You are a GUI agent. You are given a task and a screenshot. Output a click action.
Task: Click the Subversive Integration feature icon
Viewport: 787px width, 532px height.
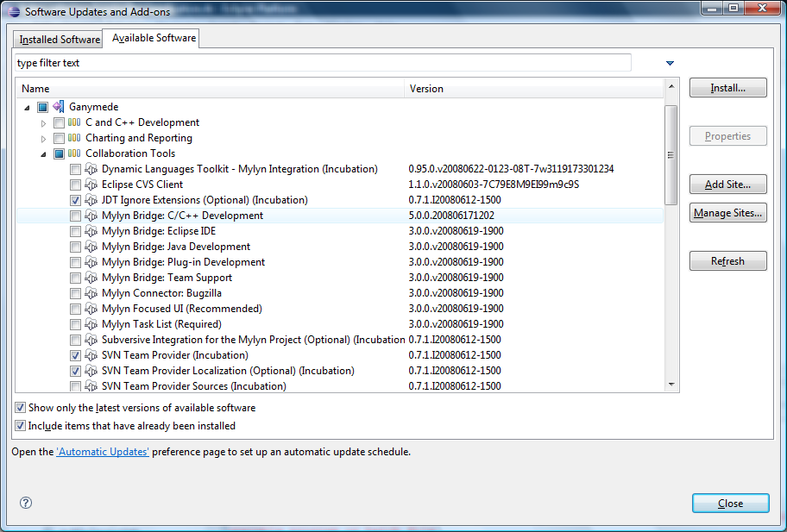click(91, 340)
